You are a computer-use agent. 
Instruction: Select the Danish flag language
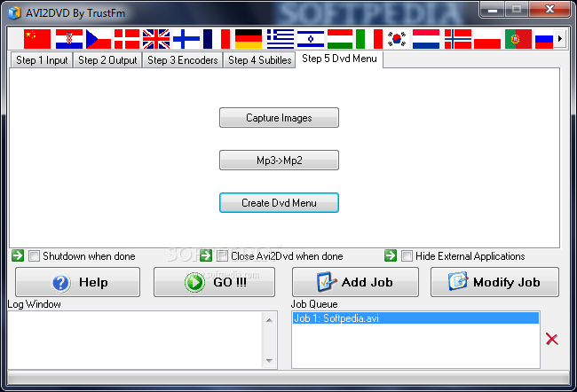tap(127, 39)
